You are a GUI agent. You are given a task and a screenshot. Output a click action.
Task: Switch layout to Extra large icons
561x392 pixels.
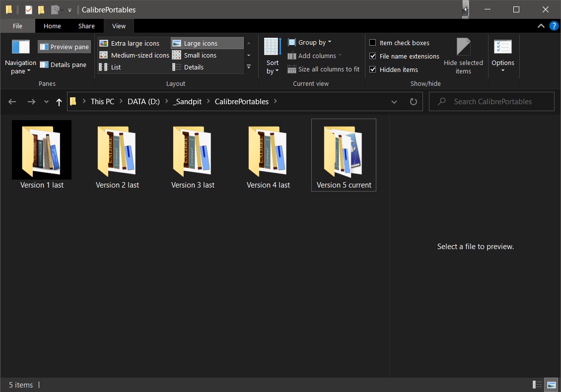point(130,43)
